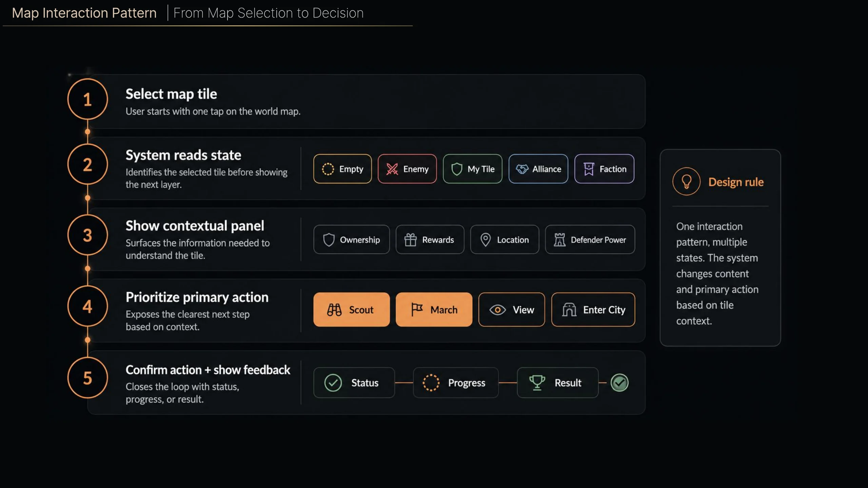Select the Faction tile state chip

(x=604, y=169)
